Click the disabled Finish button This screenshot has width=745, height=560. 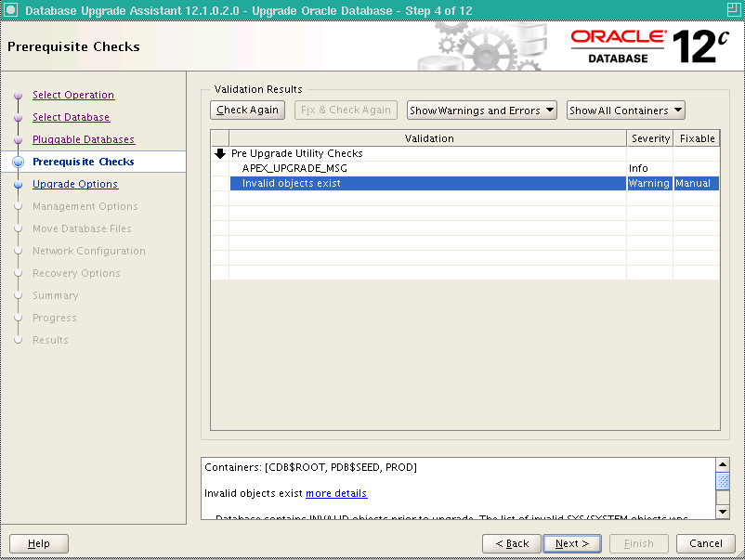pyautogui.click(x=639, y=543)
